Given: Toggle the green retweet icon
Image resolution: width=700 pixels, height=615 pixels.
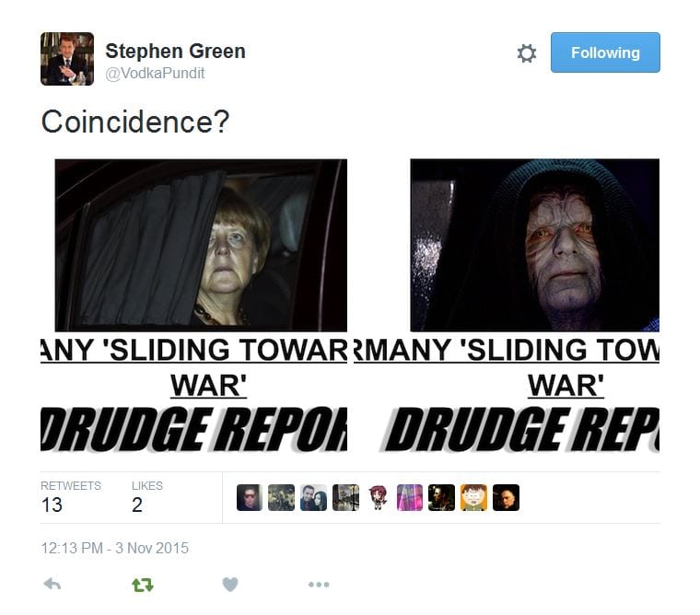Looking at the screenshot, I should point(143,585).
